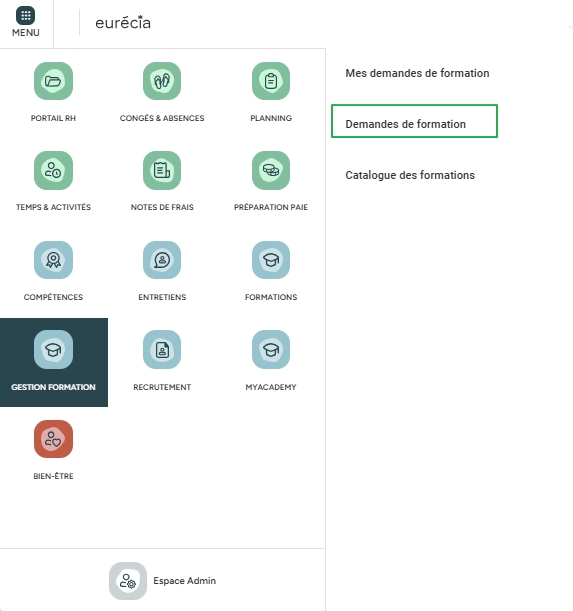Open Congés & Absences flip-flop icon
The image size is (573, 611).
point(162,81)
